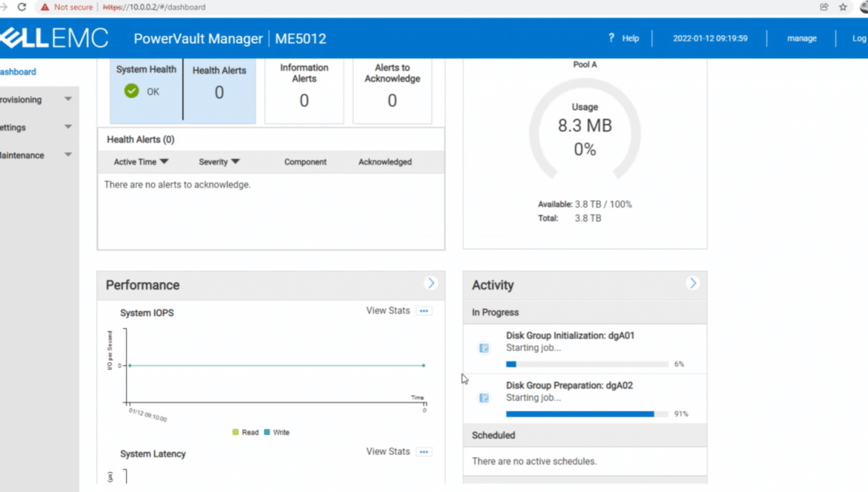Click the Log out link in the header
This screenshot has height=492, width=868.
(x=860, y=38)
